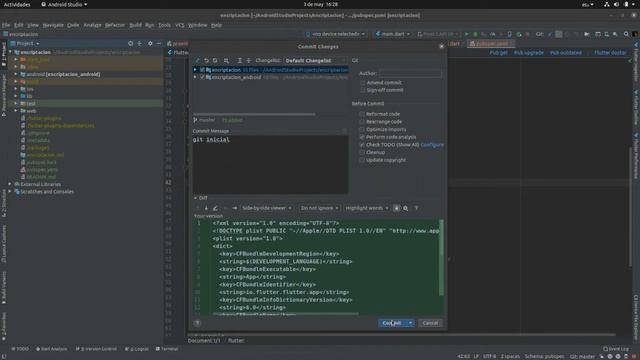Click Search Everywhere magnifier in main toolbar
640x360 pixels.
click(x=626, y=34)
